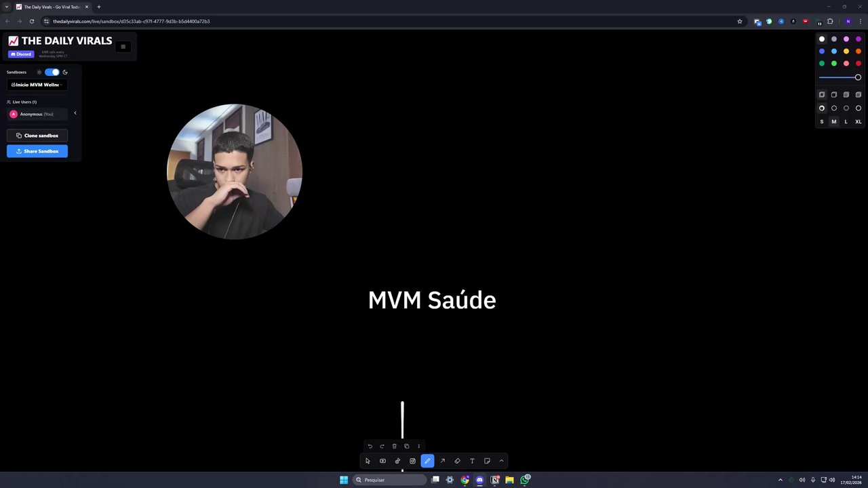Open Discord from the taskbar
The image size is (868, 488).
(x=479, y=480)
